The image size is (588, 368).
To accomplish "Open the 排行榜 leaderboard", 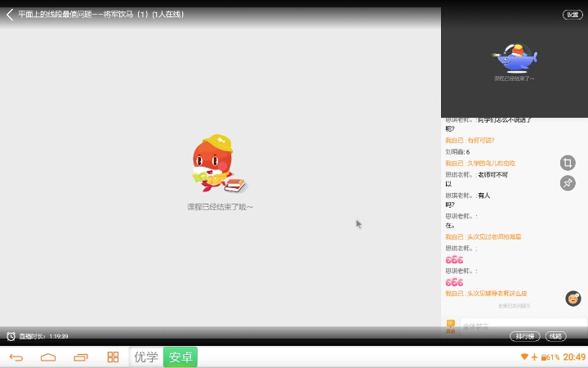I will click(525, 336).
